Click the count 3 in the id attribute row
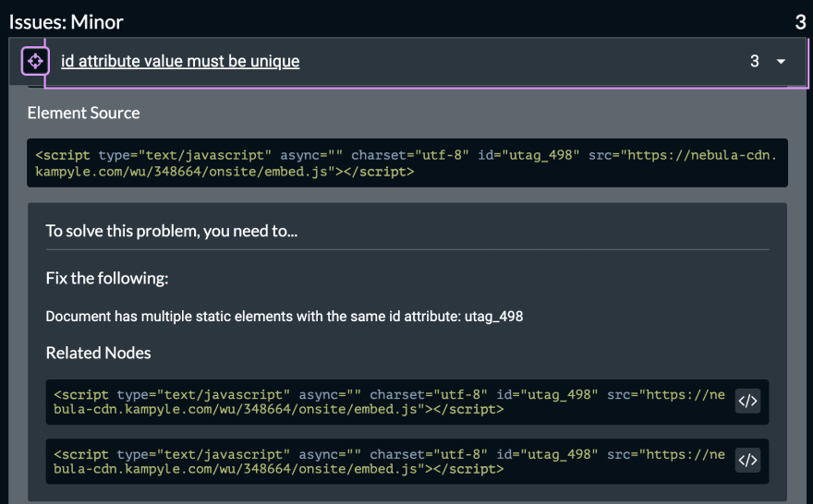This screenshot has width=813, height=504. (x=755, y=61)
